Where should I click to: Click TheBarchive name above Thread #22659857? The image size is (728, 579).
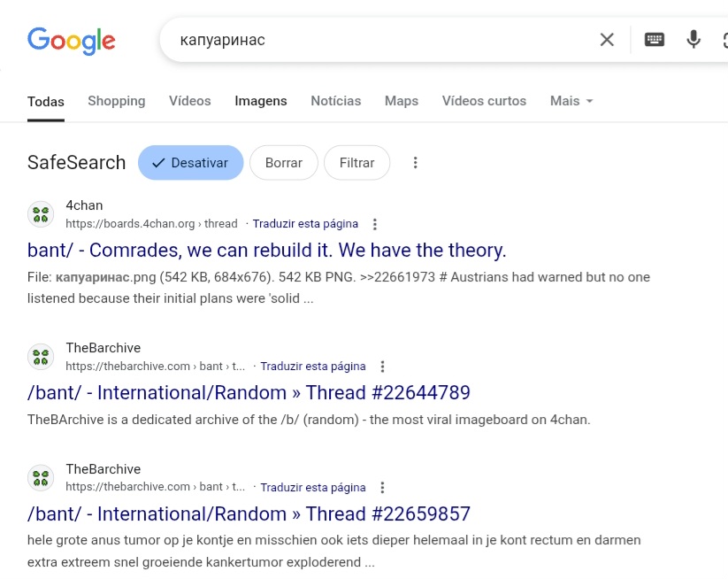click(x=103, y=469)
